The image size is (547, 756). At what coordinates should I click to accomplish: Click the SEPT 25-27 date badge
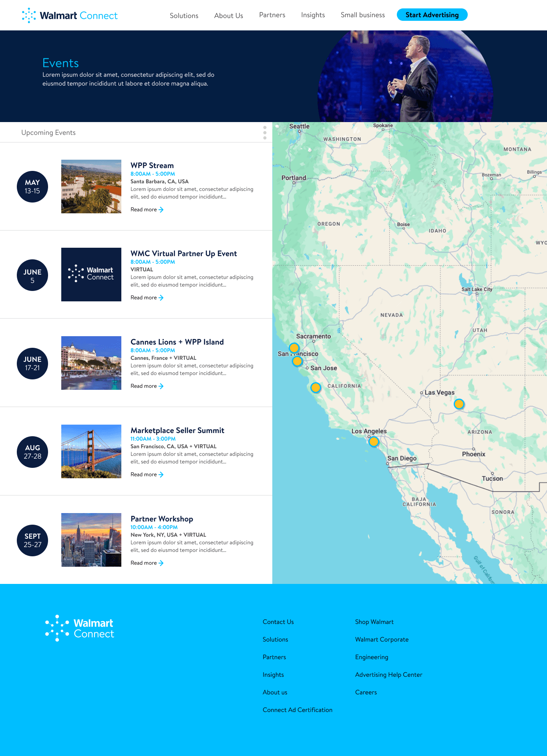pos(32,540)
